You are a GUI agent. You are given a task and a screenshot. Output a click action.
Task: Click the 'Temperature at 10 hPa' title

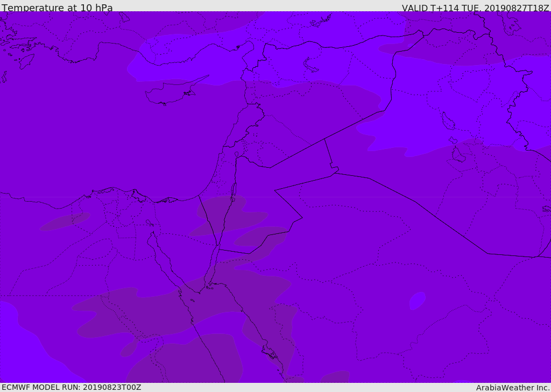click(x=57, y=8)
